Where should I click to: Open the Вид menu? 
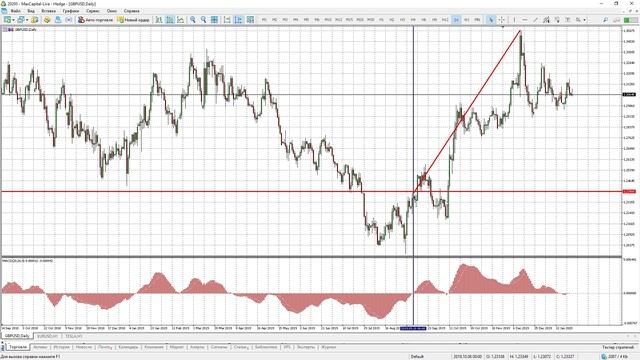click(x=31, y=11)
